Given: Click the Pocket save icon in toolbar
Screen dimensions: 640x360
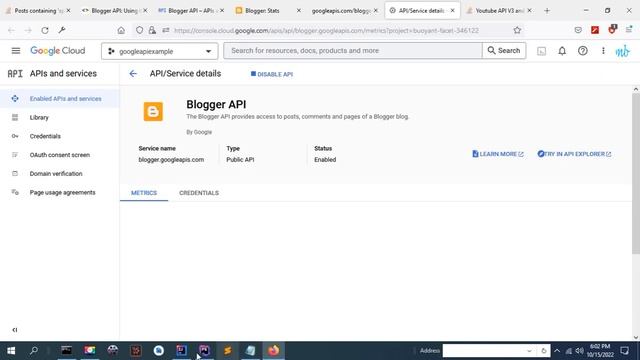Looking at the screenshot, I should click(x=578, y=30).
